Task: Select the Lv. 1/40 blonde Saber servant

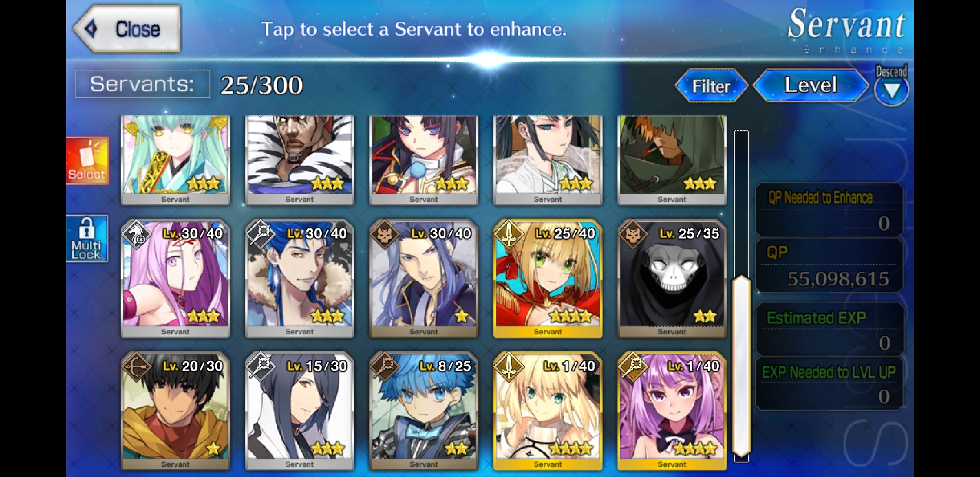Action: pyautogui.click(x=548, y=411)
